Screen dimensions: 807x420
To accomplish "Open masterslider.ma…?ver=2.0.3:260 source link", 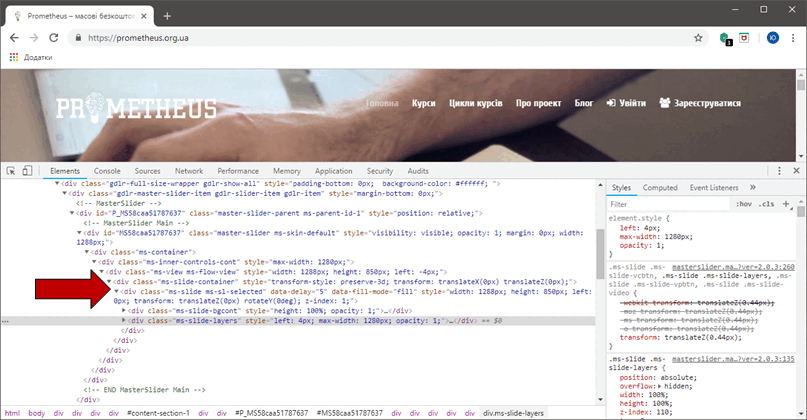I will pyautogui.click(x=733, y=267).
